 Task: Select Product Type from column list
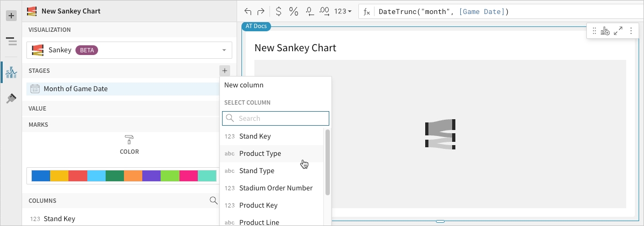pos(260,154)
